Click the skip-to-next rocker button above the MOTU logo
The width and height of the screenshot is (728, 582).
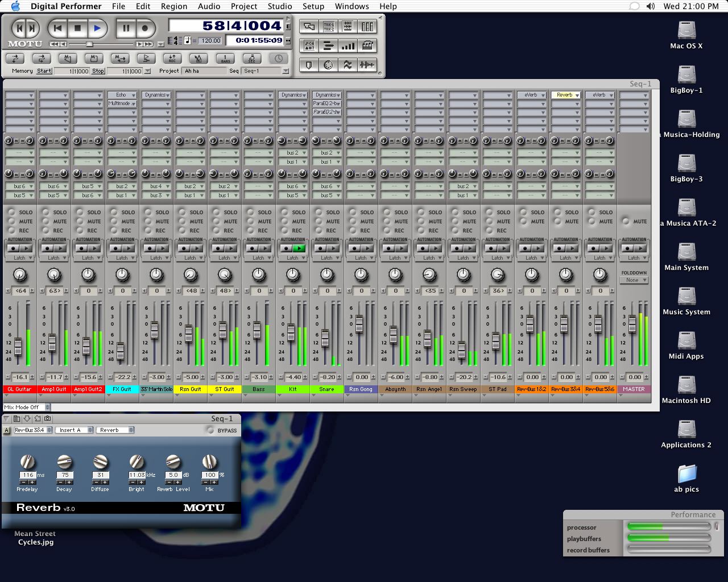32,28
